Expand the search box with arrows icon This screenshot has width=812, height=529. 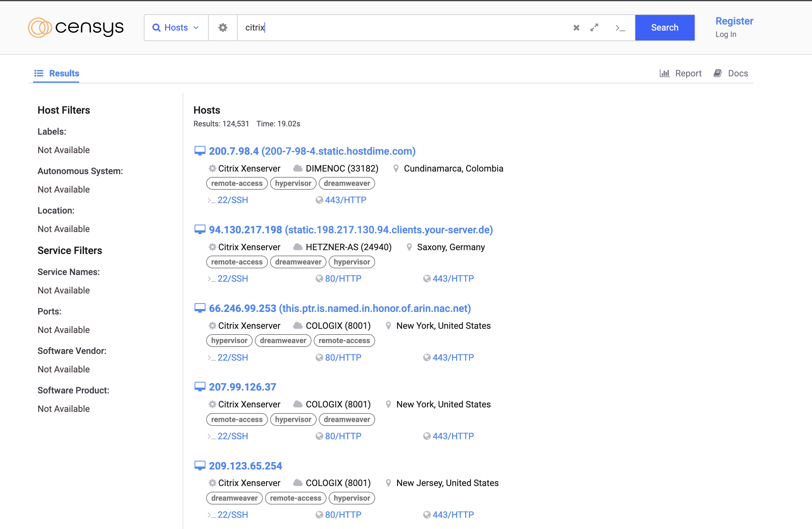coord(594,28)
